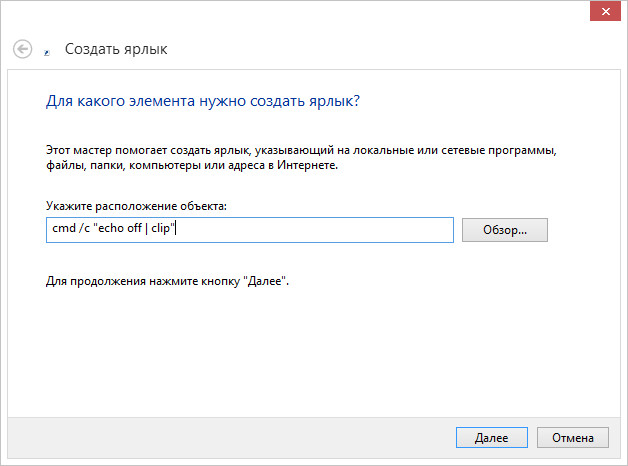Click on echo off inside the location box
Viewport: 628px width, 466px height.
coord(120,228)
